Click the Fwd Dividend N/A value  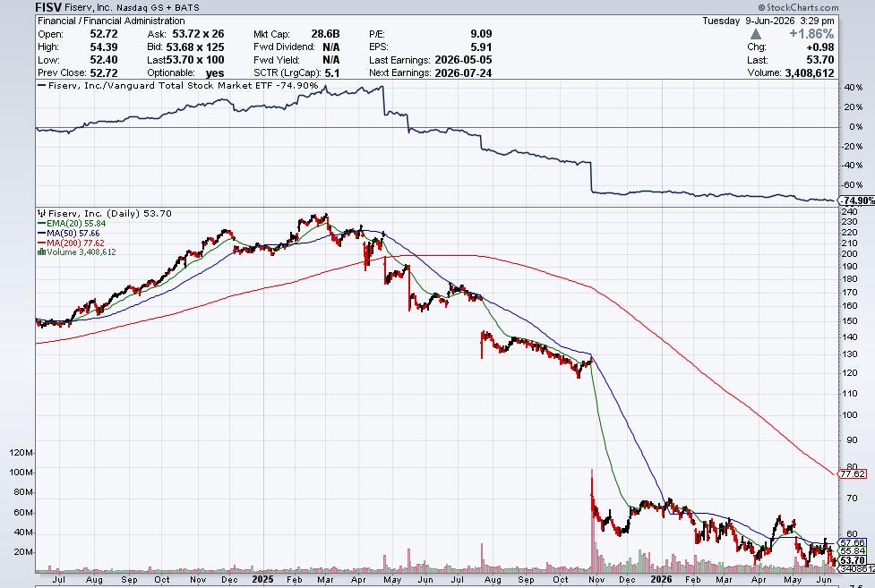coord(330,47)
